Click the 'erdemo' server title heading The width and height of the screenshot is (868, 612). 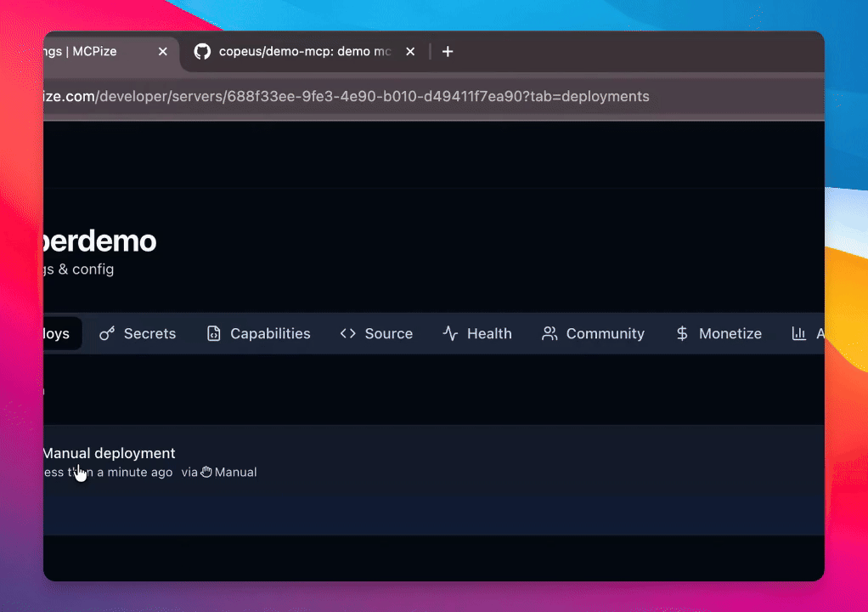click(x=99, y=241)
